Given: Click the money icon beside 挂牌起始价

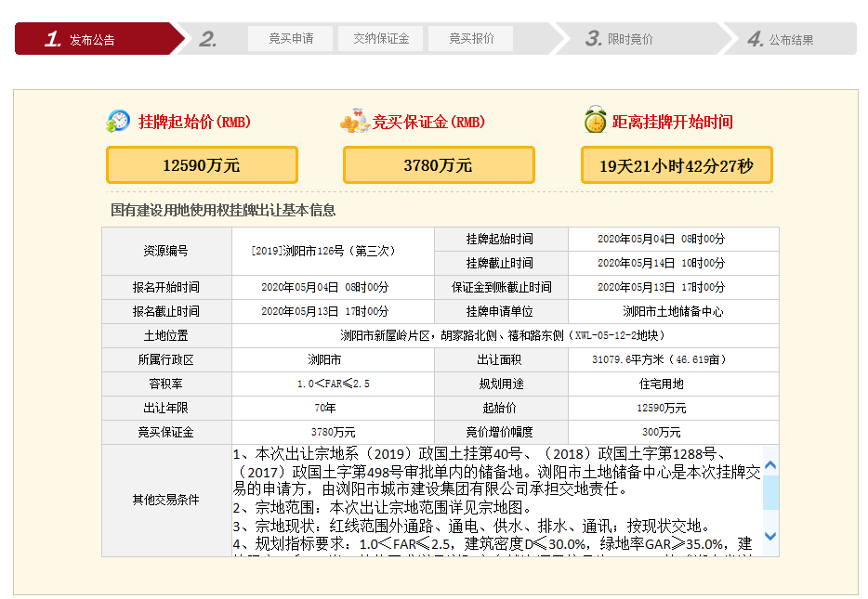Looking at the screenshot, I should click(118, 122).
